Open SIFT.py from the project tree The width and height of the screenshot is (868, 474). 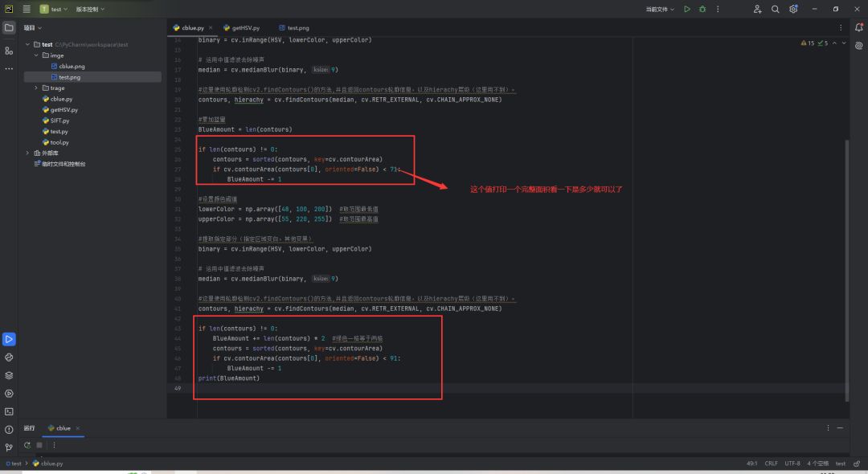(x=59, y=121)
